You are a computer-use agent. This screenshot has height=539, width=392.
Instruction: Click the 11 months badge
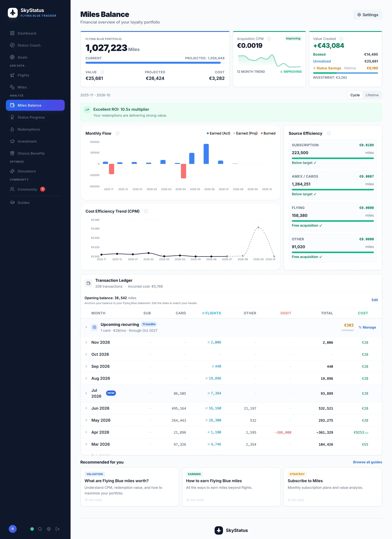tap(149, 324)
